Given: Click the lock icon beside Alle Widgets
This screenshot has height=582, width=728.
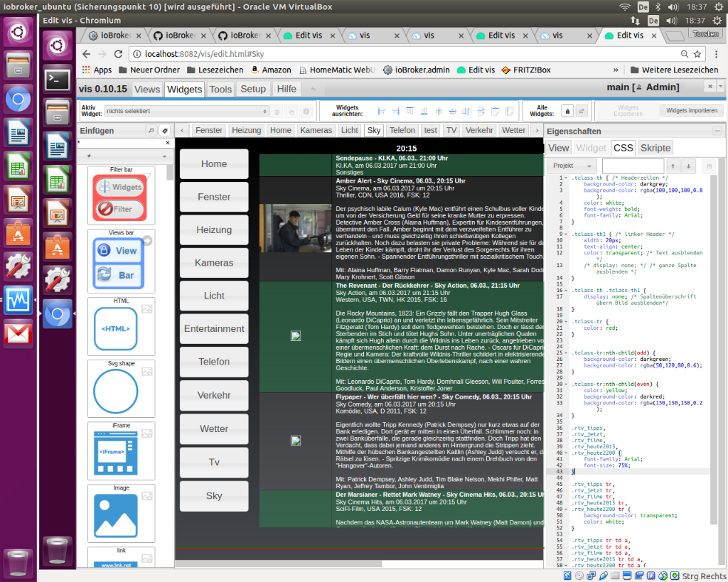Looking at the screenshot, I should (x=567, y=112).
